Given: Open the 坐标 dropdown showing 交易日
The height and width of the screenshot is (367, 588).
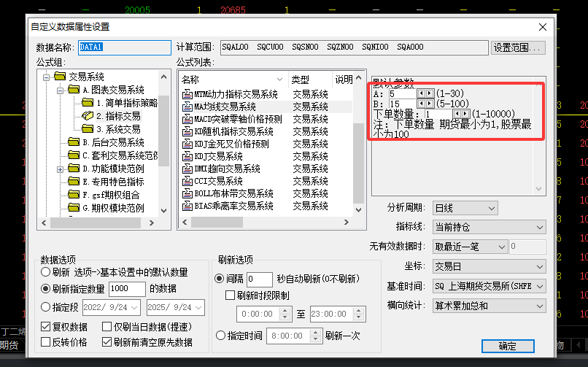Looking at the screenshot, I should [489, 266].
